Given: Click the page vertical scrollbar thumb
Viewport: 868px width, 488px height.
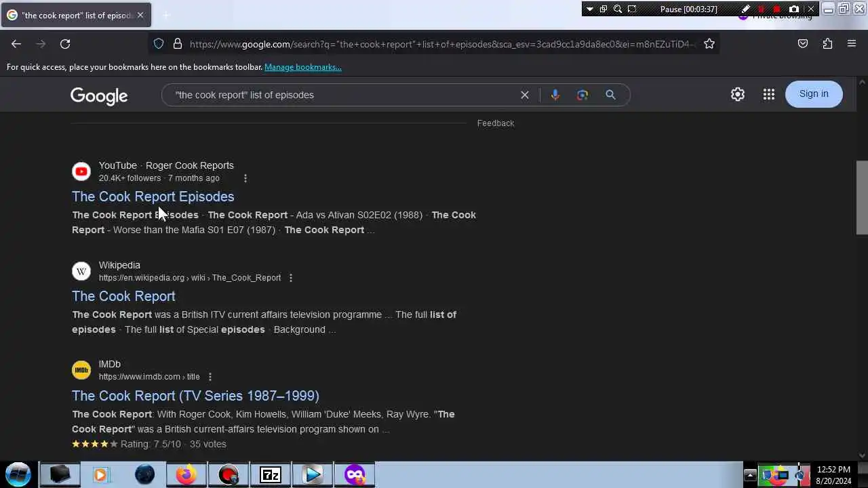Looking at the screenshot, I should tap(862, 197).
